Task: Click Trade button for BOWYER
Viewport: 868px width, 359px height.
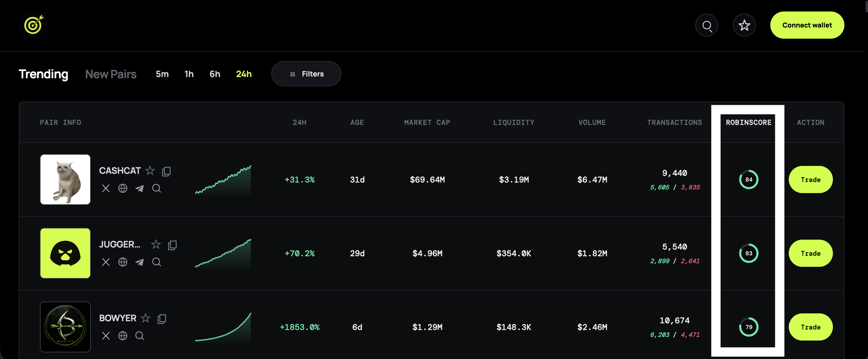Action: (x=810, y=327)
